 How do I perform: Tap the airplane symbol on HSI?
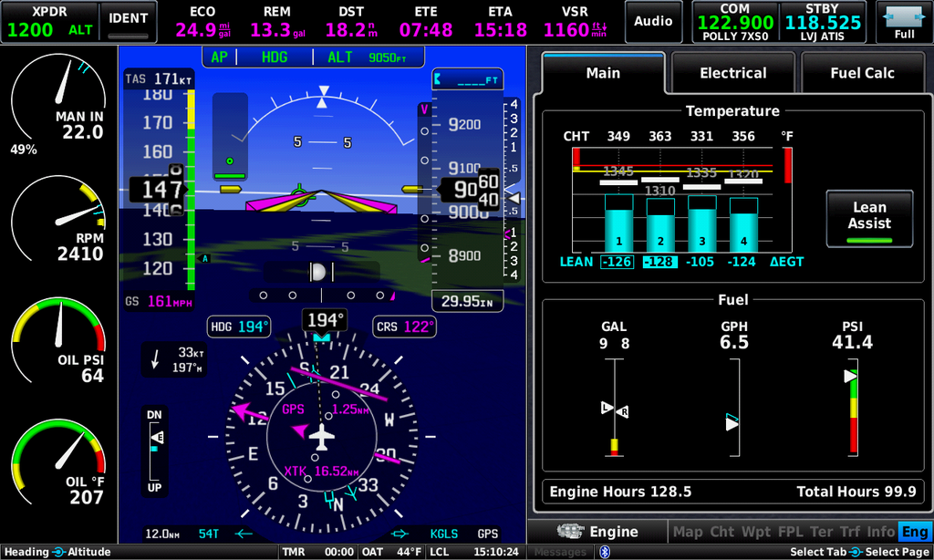pyautogui.click(x=321, y=437)
